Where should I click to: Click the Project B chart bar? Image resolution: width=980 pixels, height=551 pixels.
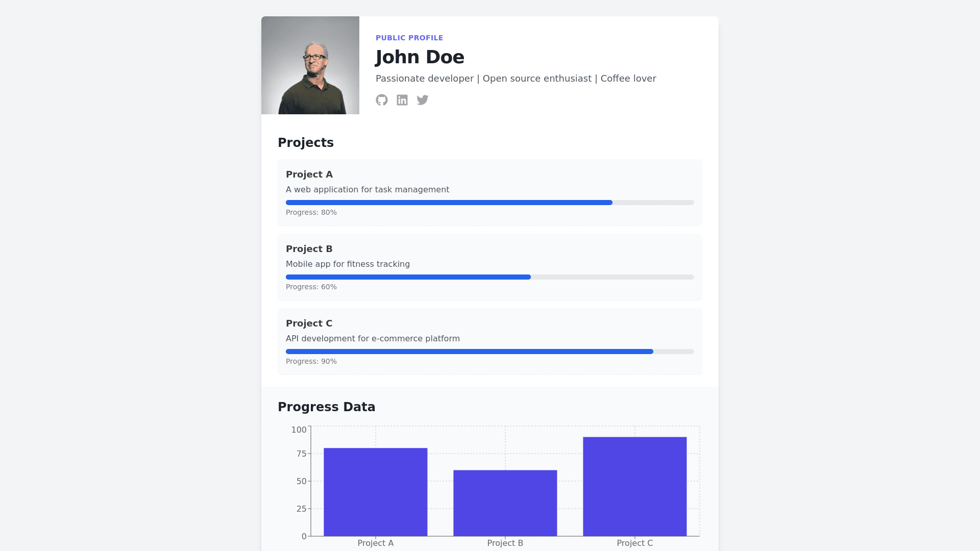click(x=505, y=503)
